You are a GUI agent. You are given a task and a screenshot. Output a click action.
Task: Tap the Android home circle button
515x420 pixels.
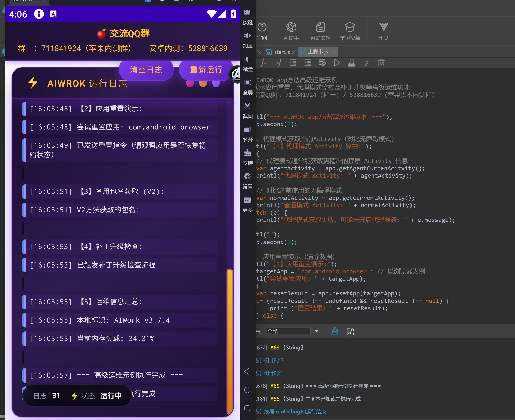247,390
